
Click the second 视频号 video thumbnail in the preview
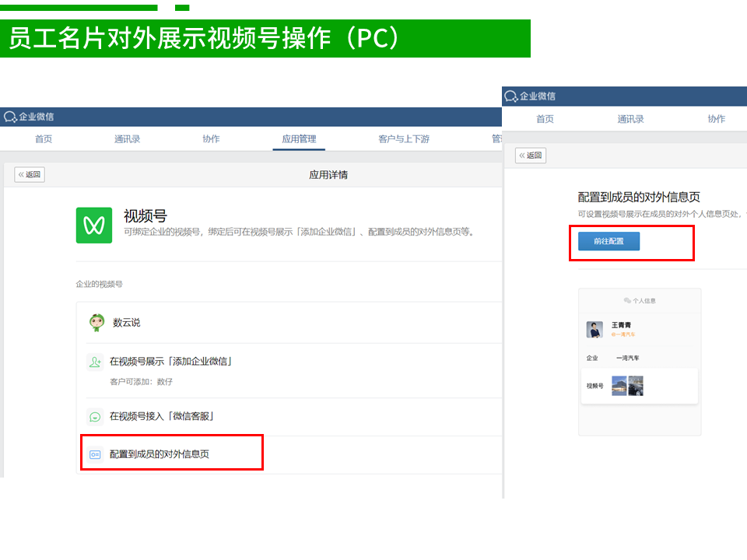point(636,386)
